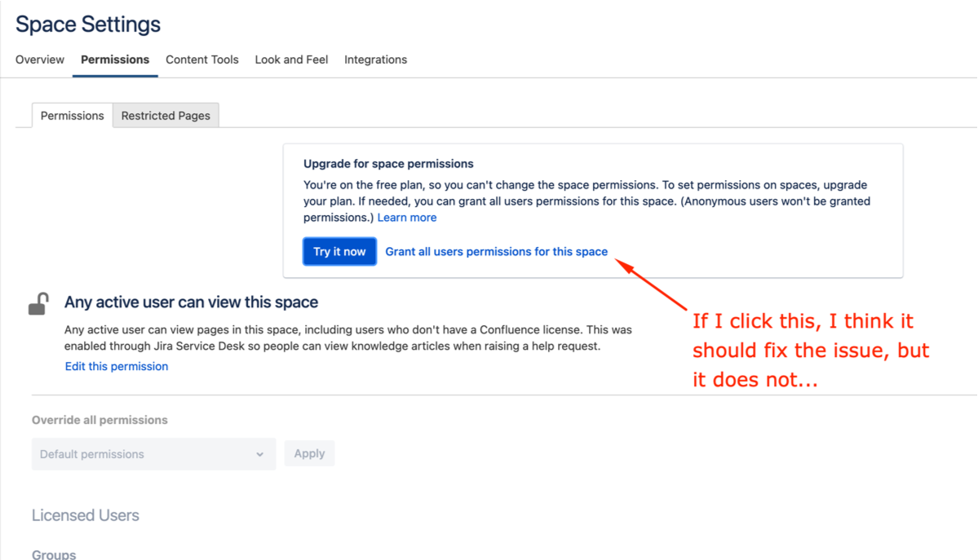Click 'Upgrade for space permissions' heading
Viewport: 978px width, 560px height.
(x=388, y=163)
